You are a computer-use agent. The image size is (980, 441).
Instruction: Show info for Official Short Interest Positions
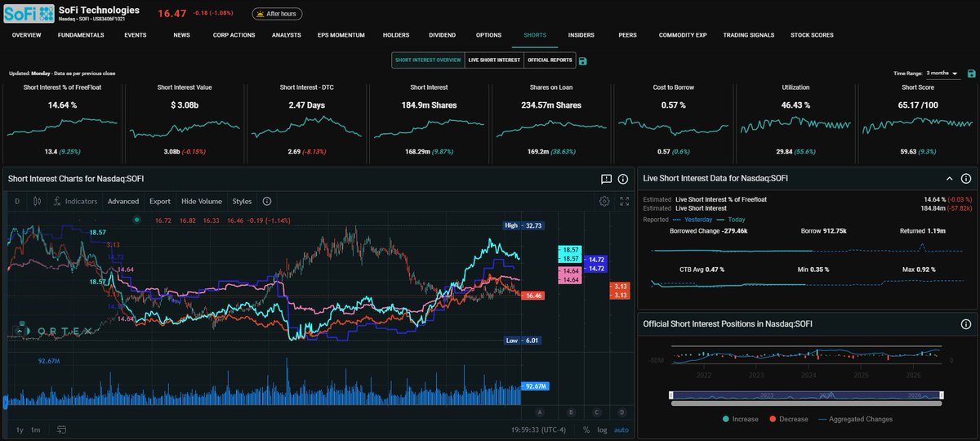tap(966, 324)
